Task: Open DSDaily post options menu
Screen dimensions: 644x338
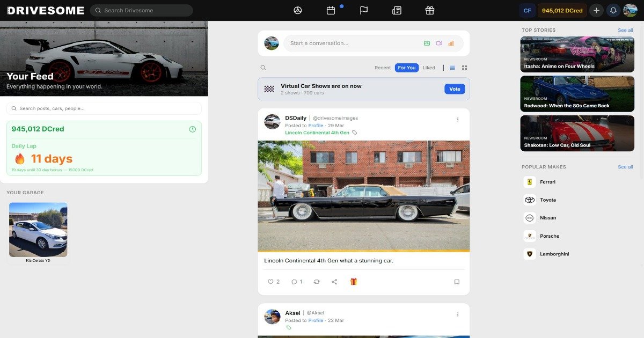Action: (x=458, y=120)
